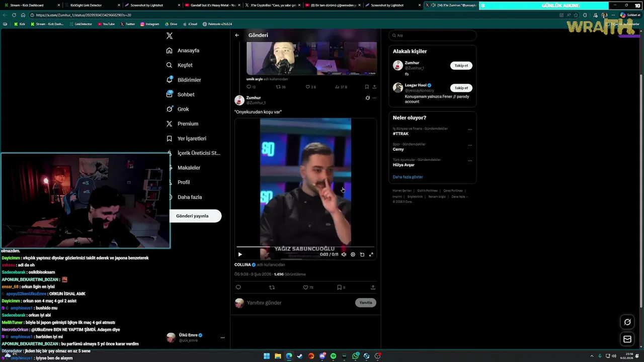The image size is (644, 362).
Task: Like tweet with 78 likes
Action: pos(308,288)
